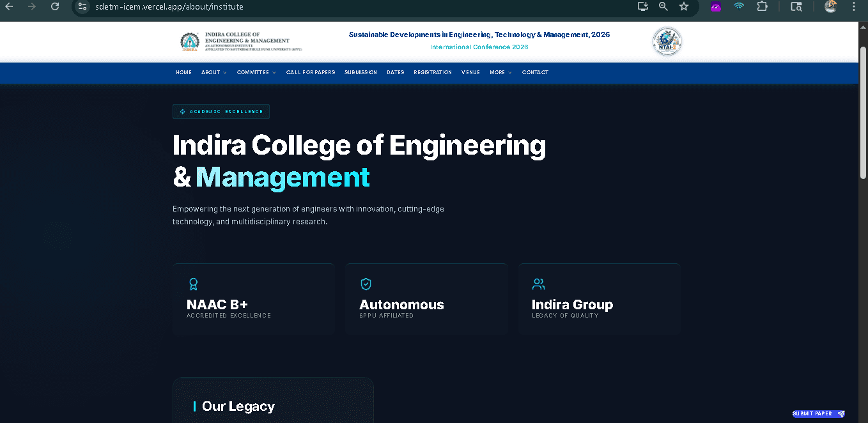Select REGISTRATION in navigation bar

click(x=433, y=73)
